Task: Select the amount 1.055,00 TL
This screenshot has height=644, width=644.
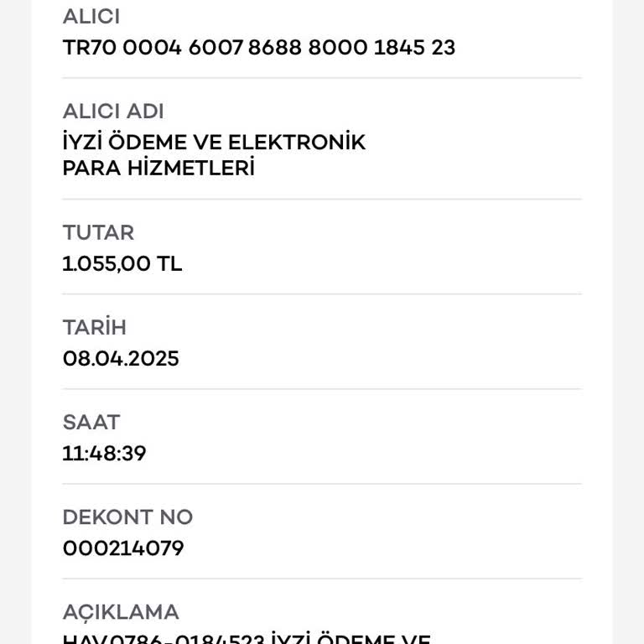Action: coord(122,263)
